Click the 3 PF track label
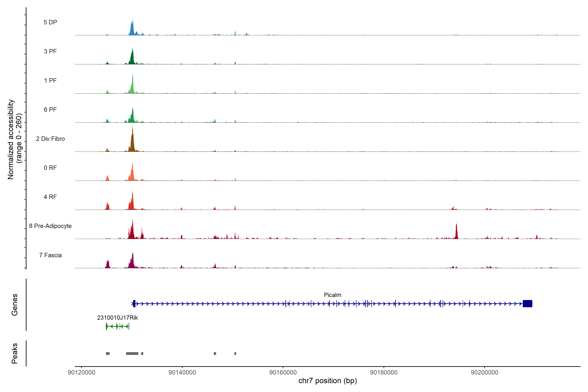 tap(50, 51)
